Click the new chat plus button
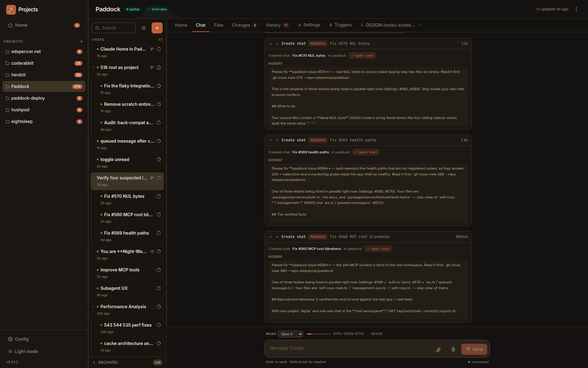Image resolution: width=588 pixels, height=368 pixels. [157, 28]
